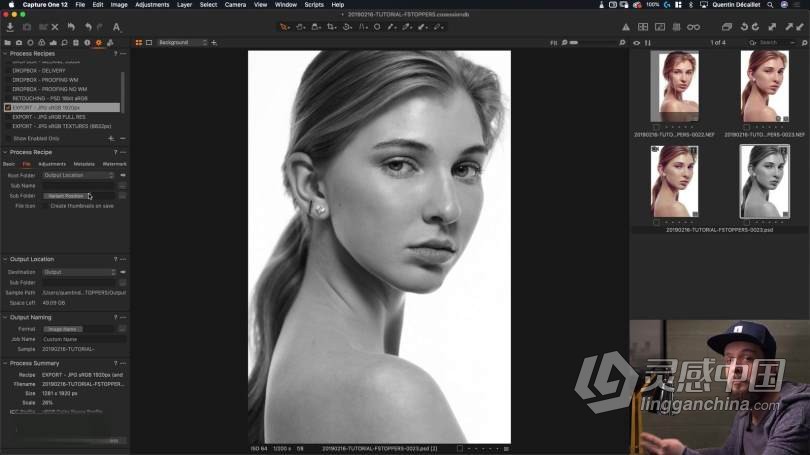
Task: Enable the RETOUCHING - PSD recipe checkbox
Action: coord(8,98)
